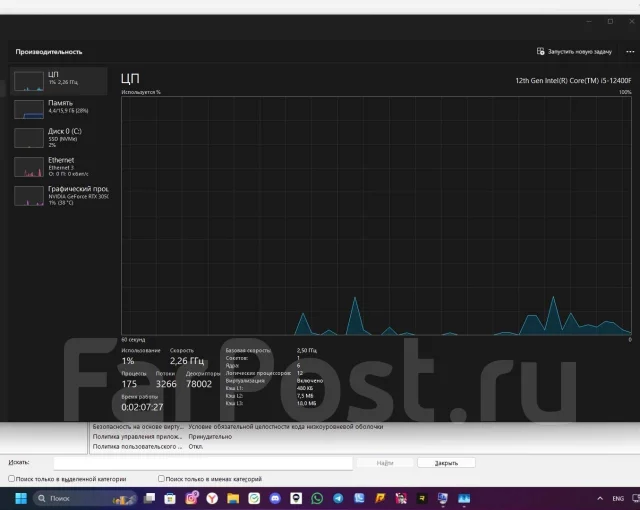The width and height of the screenshot is (640, 510).
Task: Click the Производительность page header
Action: 49,51
